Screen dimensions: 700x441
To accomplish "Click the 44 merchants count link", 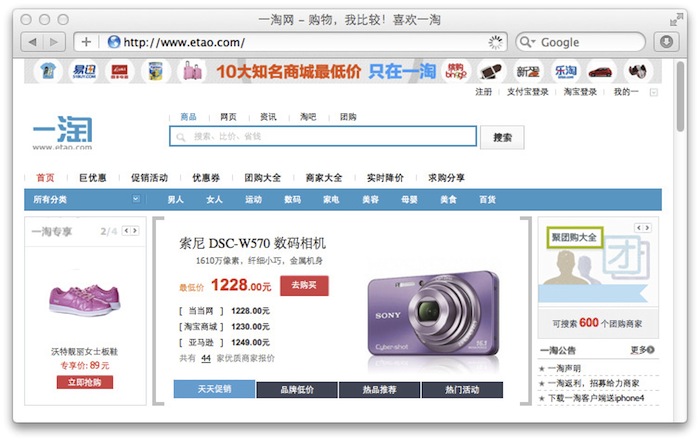I will tap(206, 358).
